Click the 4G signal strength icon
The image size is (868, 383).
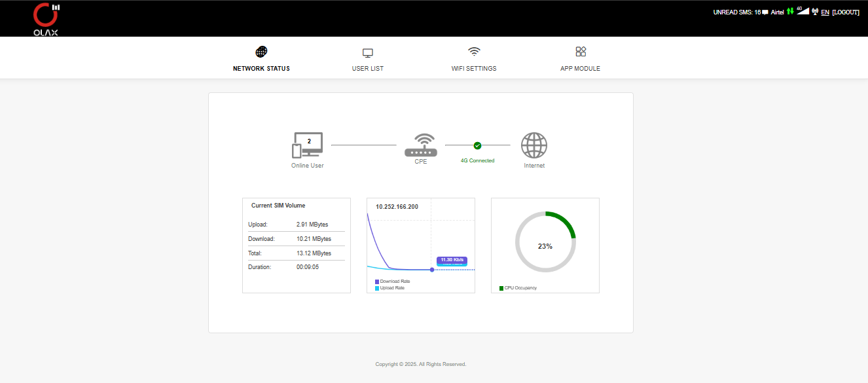(803, 11)
